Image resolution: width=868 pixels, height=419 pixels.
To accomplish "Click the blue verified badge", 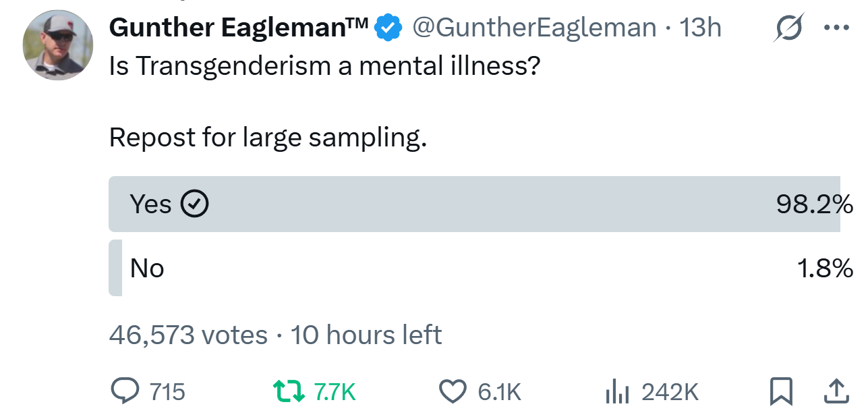I will pyautogui.click(x=388, y=28).
